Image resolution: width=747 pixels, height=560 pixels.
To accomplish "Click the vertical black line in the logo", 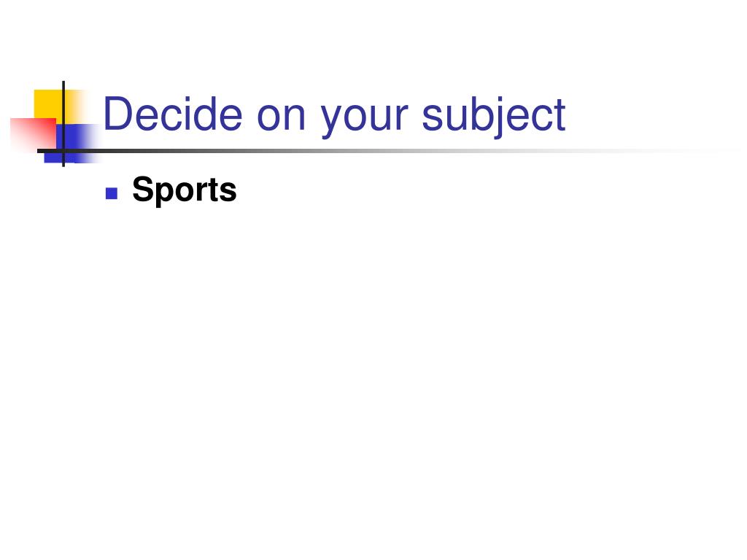I will (x=63, y=124).
